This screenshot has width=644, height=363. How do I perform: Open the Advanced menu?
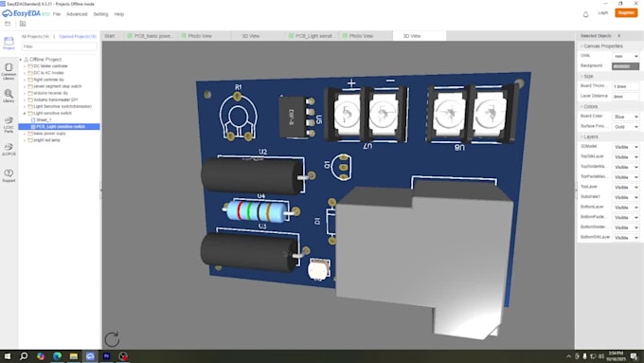(x=77, y=14)
